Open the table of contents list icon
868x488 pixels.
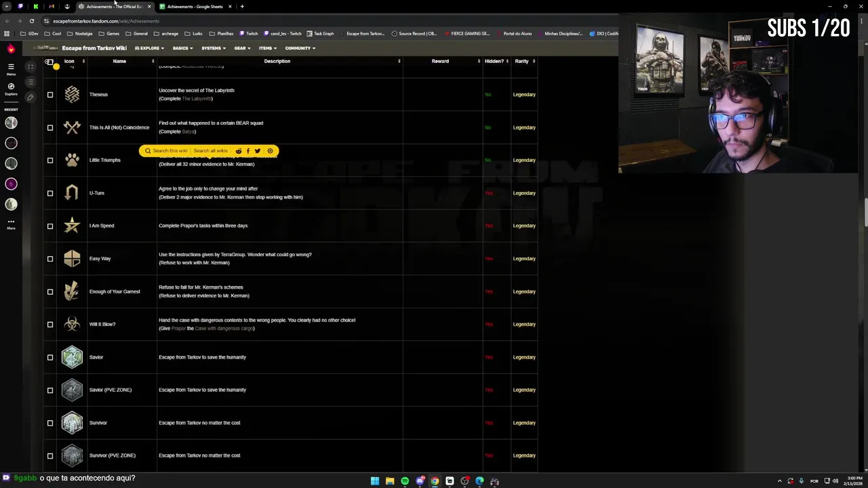(x=31, y=82)
